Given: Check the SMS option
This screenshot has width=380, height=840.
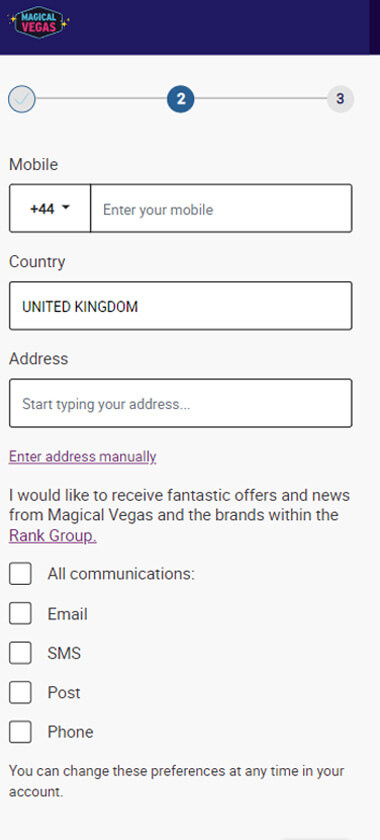Looking at the screenshot, I should click(20, 653).
